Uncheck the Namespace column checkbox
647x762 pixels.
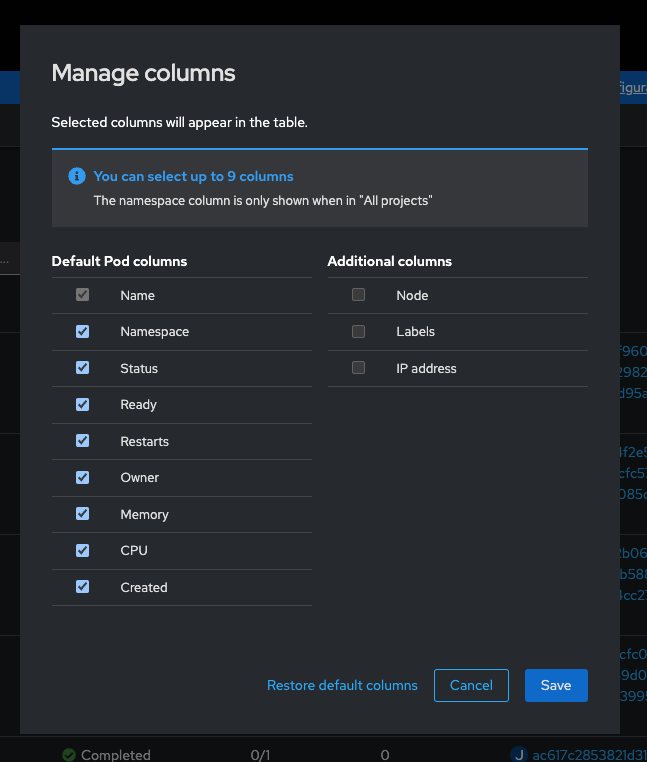click(x=83, y=331)
